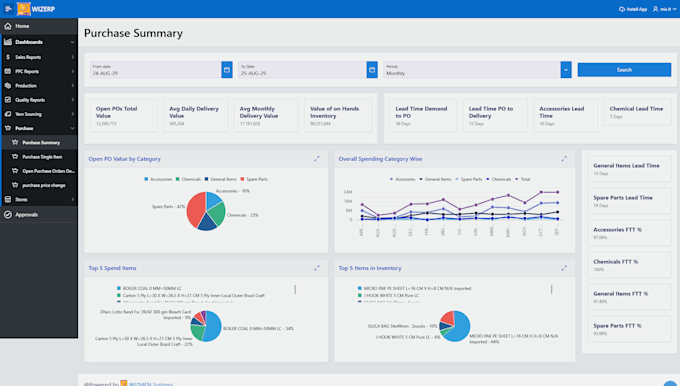Click the Purchase cart icon
The height and width of the screenshot is (386, 680).
[8, 128]
